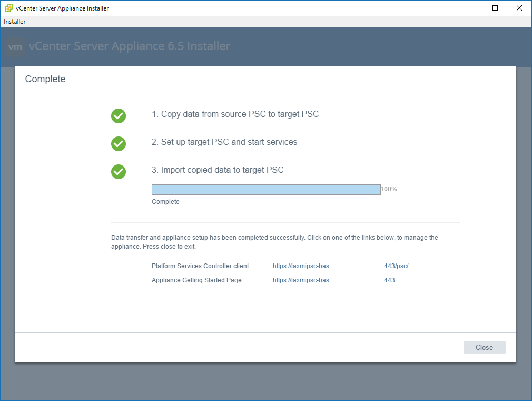Open the Appliance Getting Started Page URL
The image size is (532, 401).
(x=333, y=280)
